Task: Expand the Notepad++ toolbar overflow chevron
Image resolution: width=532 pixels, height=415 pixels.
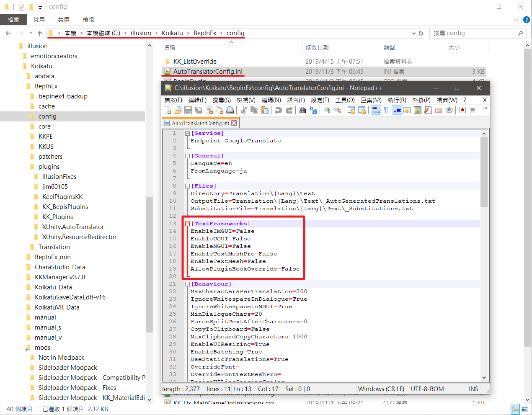Action: coord(486,108)
